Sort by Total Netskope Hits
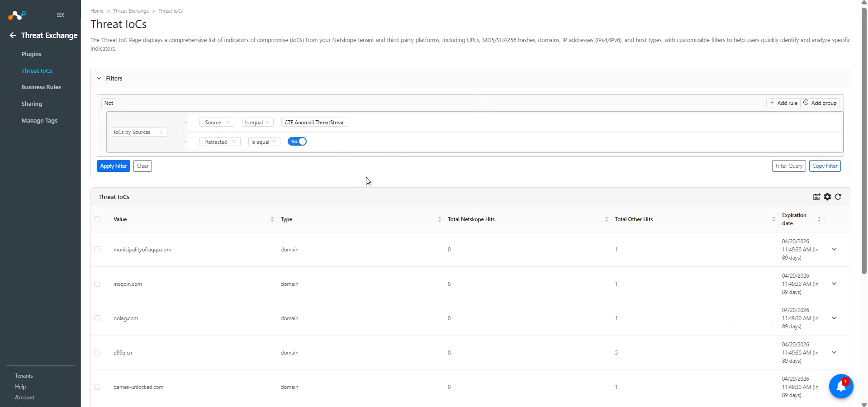This screenshot has height=407, width=868. [606, 219]
